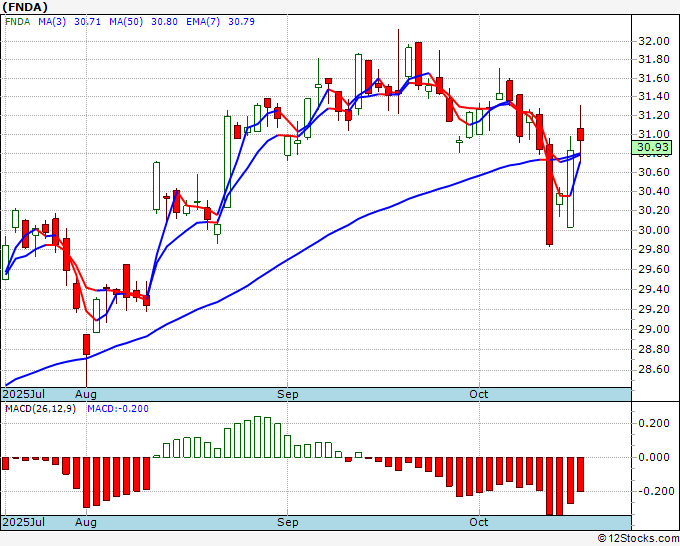Screen dimensions: 680x546
Task: Click the last red MACD histogram bar
Action: pos(580,474)
